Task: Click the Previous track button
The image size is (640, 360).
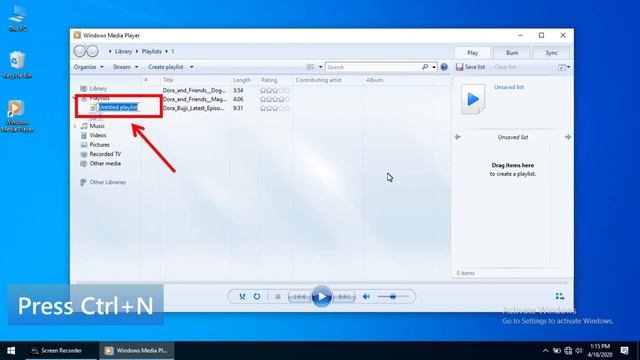Action: coord(300,297)
